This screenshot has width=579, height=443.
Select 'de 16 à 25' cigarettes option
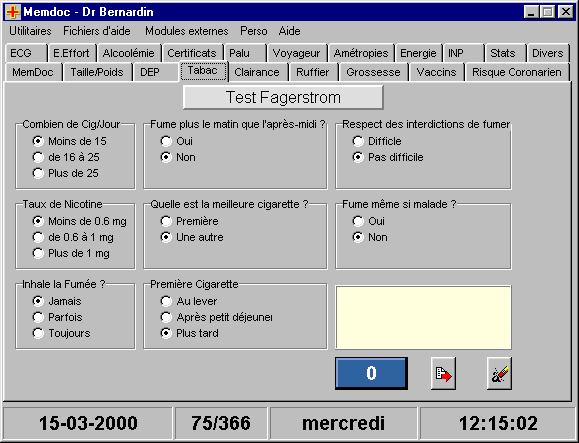coord(66,157)
